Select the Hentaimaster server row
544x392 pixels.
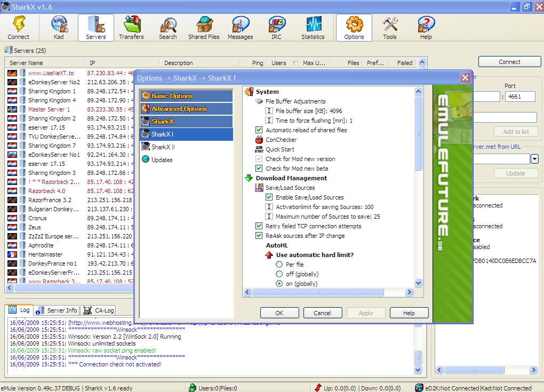[70, 254]
